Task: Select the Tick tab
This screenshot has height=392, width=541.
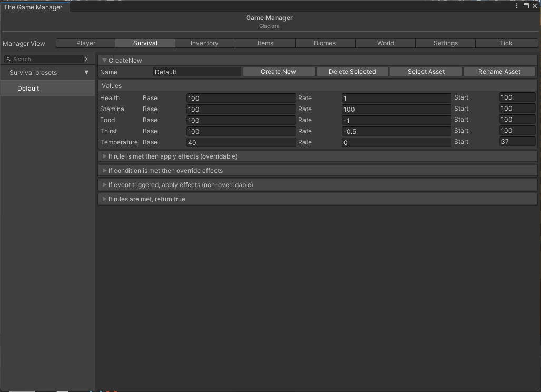Action: (x=505, y=43)
